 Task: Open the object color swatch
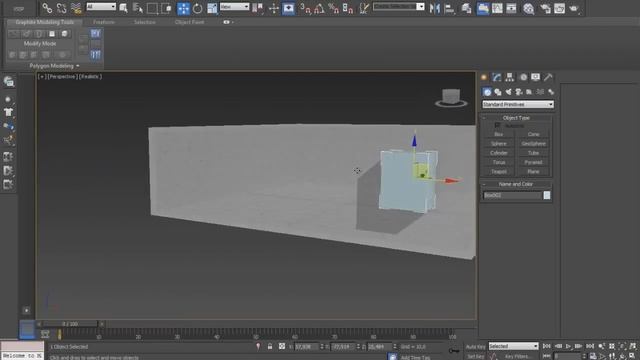tap(547, 196)
